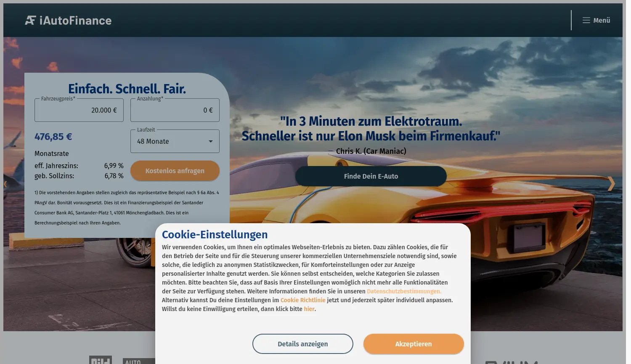Click the Akzeptieren cookie button

coord(414,344)
